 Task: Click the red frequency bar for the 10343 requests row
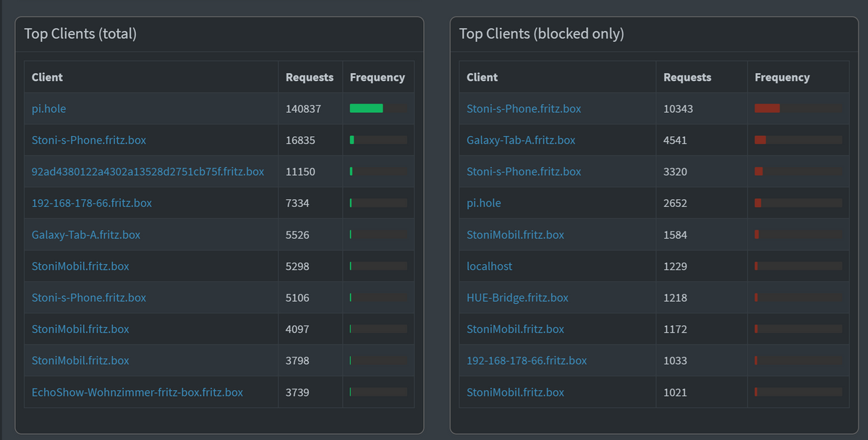tap(767, 109)
